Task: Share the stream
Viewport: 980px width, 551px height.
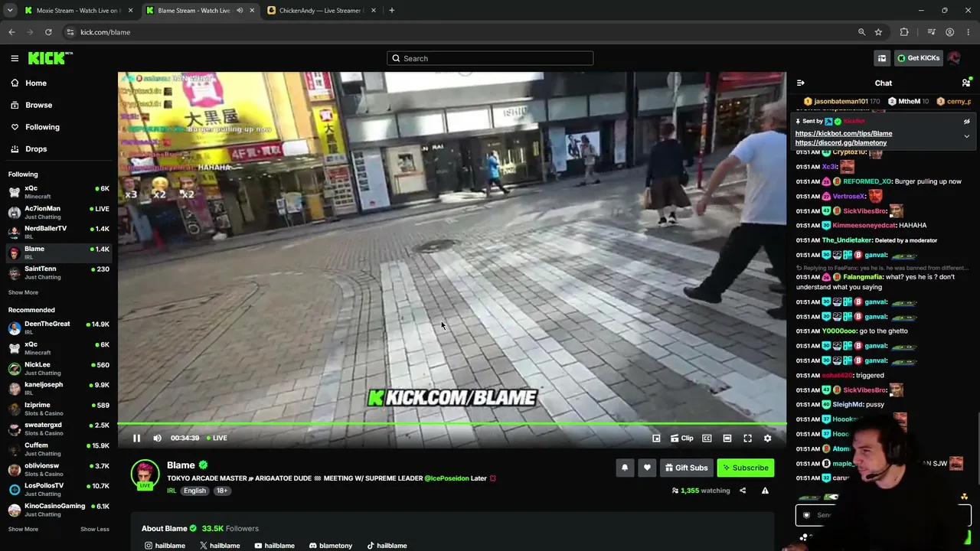Action: [743, 491]
